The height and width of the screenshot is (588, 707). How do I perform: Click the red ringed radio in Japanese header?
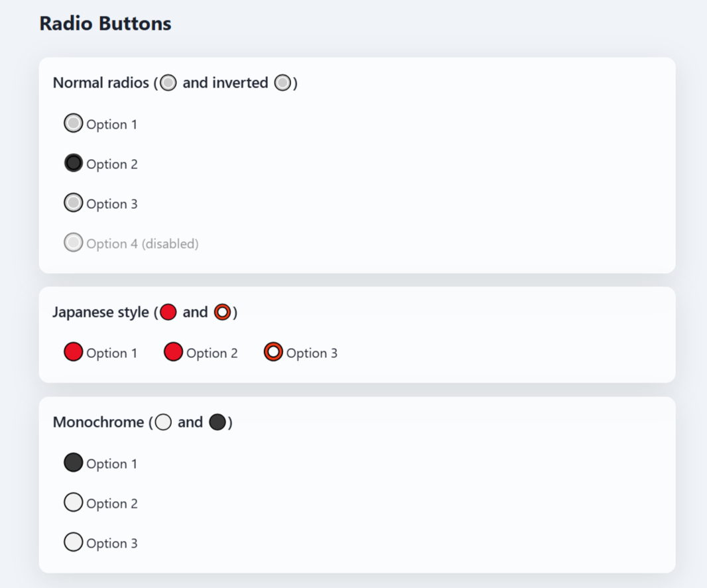223,312
